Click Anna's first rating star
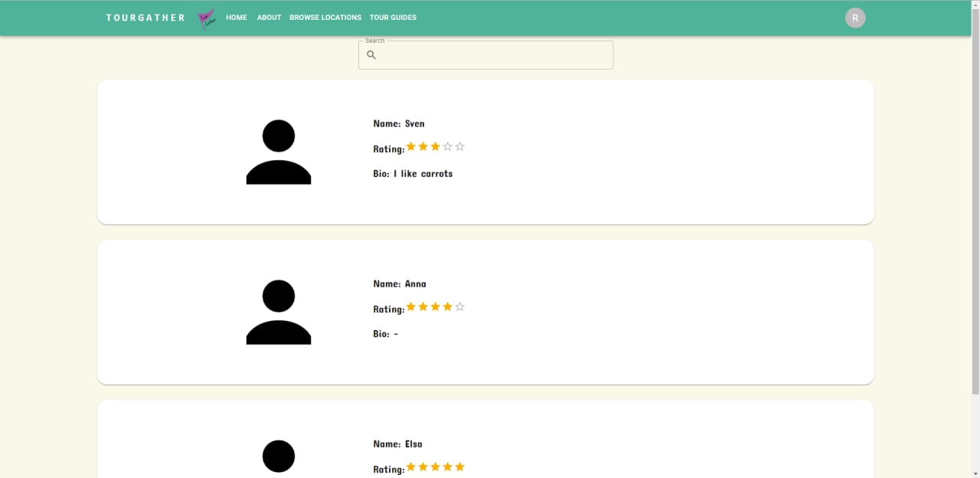Image resolution: width=980 pixels, height=478 pixels. point(411,306)
